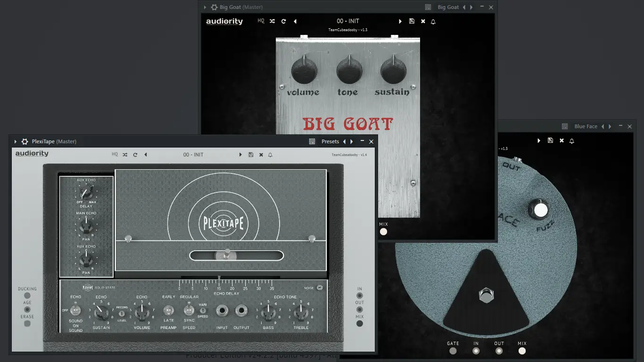
Task: Select next preset arrow in PlexiTape title bar
Action: [x=352, y=141]
